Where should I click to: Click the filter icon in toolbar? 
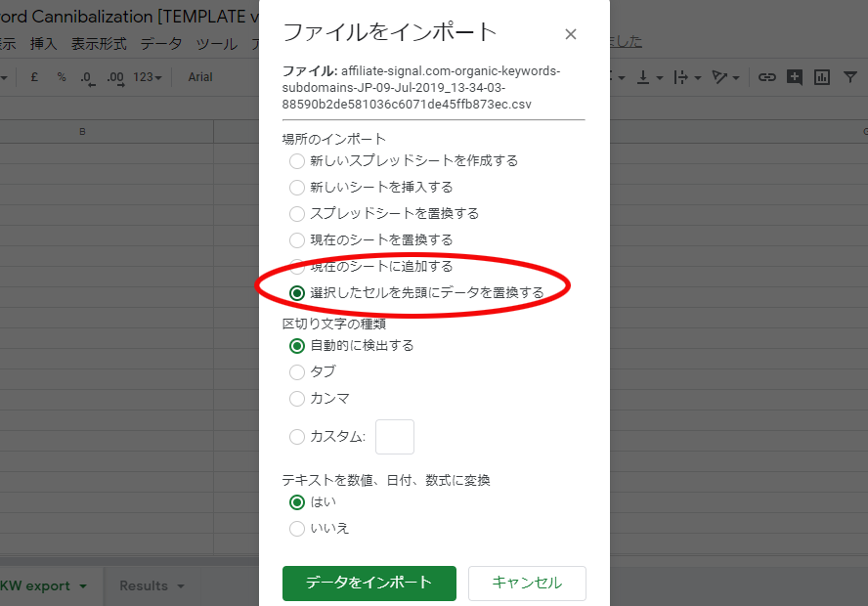tap(850, 77)
